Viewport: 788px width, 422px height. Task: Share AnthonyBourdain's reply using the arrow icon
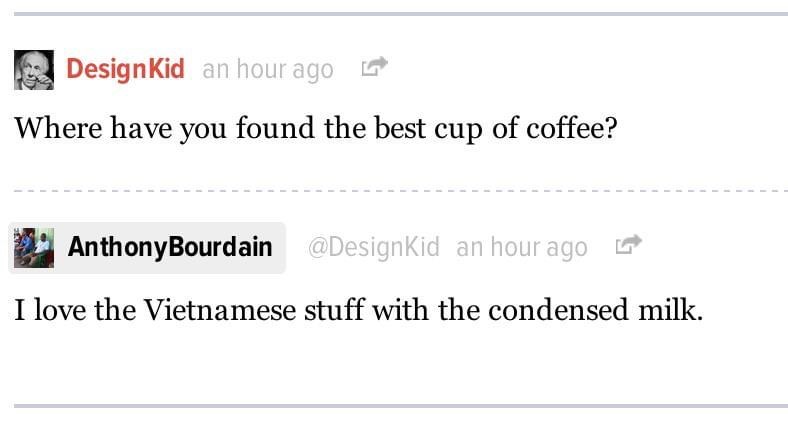(628, 245)
